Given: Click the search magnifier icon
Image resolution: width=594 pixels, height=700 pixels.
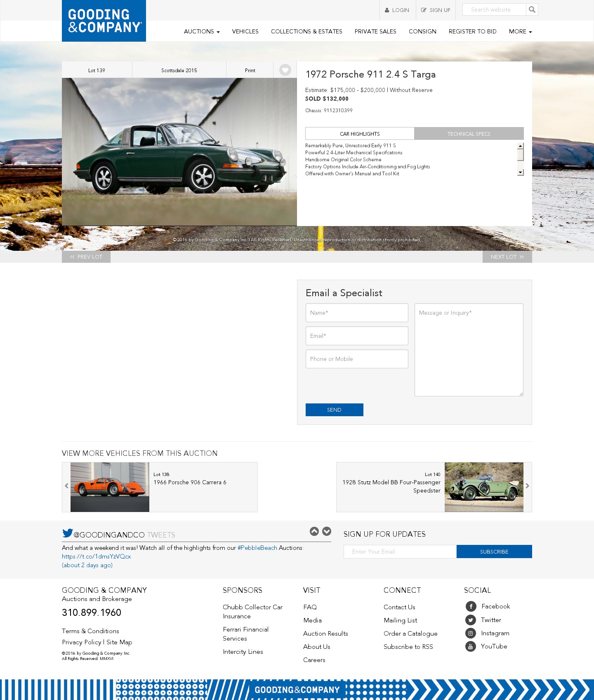Looking at the screenshot, I should tap(532, 9).
